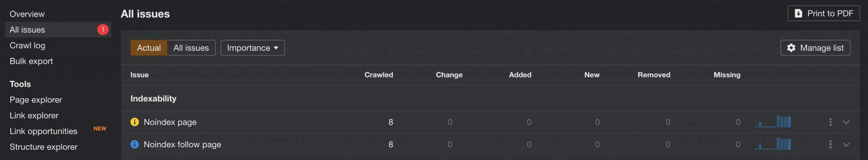Viewport: 868px width, 160px height.
Task: Open the Importance dropdown
Action: pyautogui.click(x=253, y=48)
